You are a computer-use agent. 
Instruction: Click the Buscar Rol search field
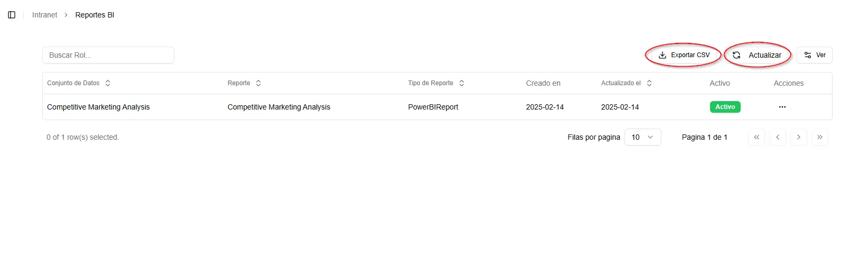108,55
